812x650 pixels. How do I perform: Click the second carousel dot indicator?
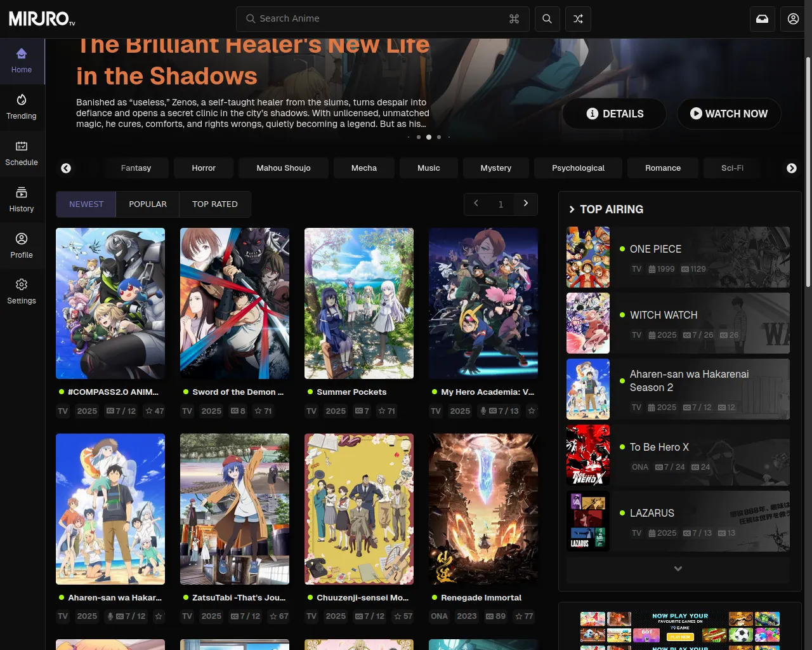click(419, 137)
